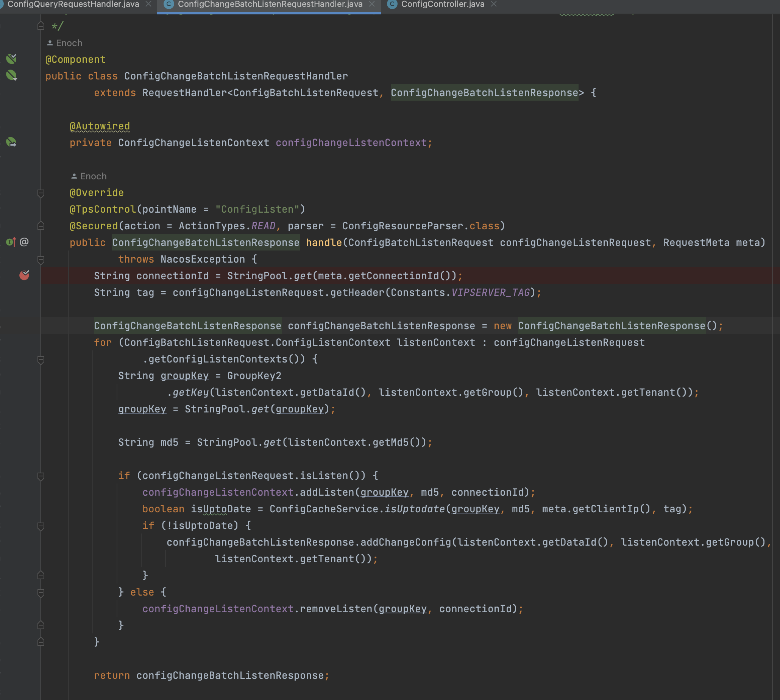
Task: Close the ConfigQueryRequestHandler.java tab
Action: 148,4
